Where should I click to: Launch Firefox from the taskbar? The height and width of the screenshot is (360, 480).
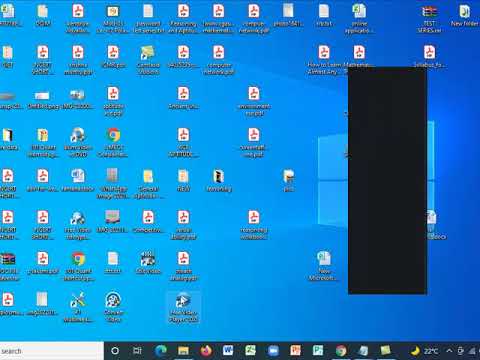tap(206, 351)
